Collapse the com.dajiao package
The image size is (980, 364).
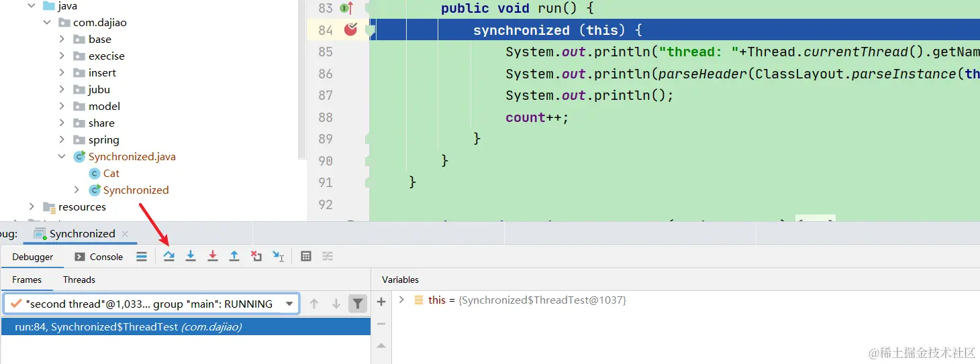tap(47, 22)
